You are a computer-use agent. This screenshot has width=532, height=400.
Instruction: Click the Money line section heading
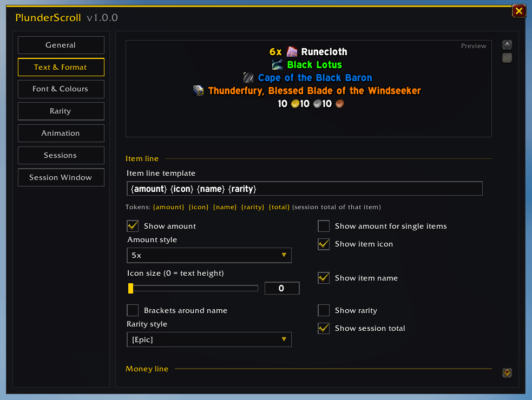(x=147, y=369)
